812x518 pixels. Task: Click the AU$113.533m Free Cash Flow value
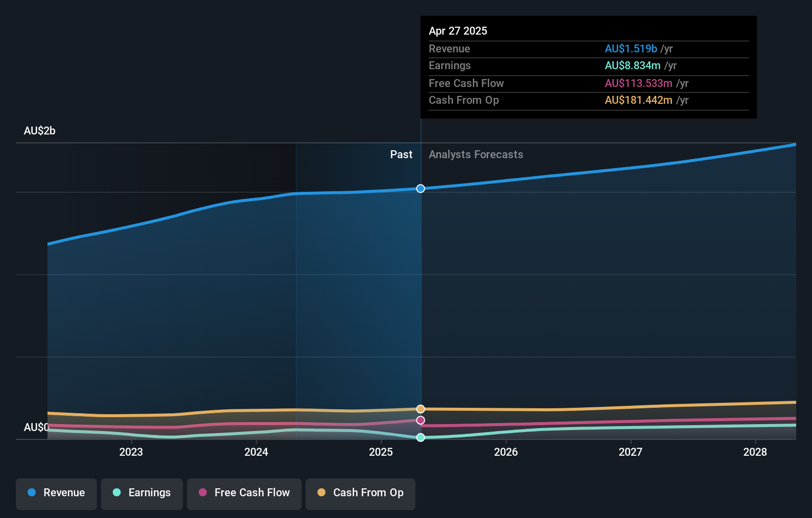pos(638,83)
